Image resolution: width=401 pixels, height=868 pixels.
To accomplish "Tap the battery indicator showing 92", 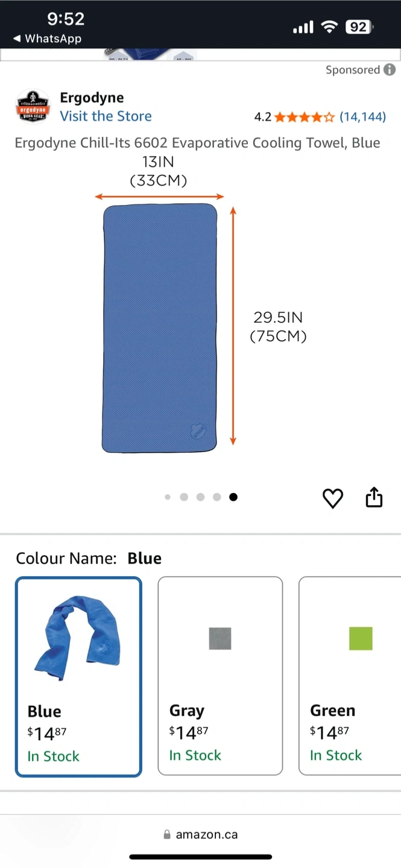I will (x=359, y=27).
